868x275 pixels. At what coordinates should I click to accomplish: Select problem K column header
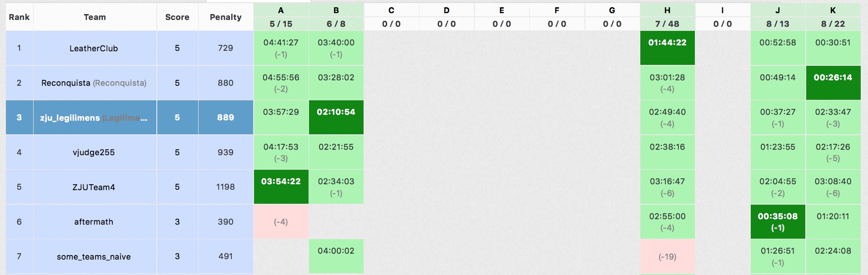point(833,10)
